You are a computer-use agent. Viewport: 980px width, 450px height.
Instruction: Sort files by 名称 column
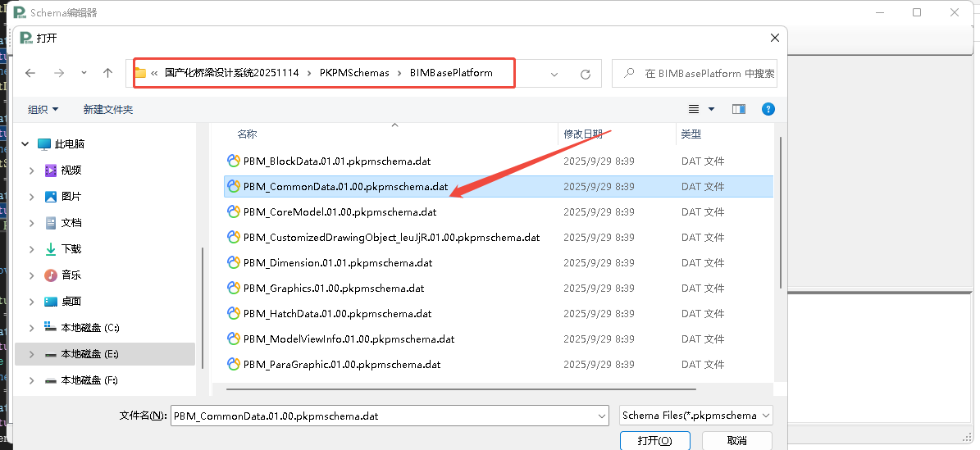tap(247, 134)
